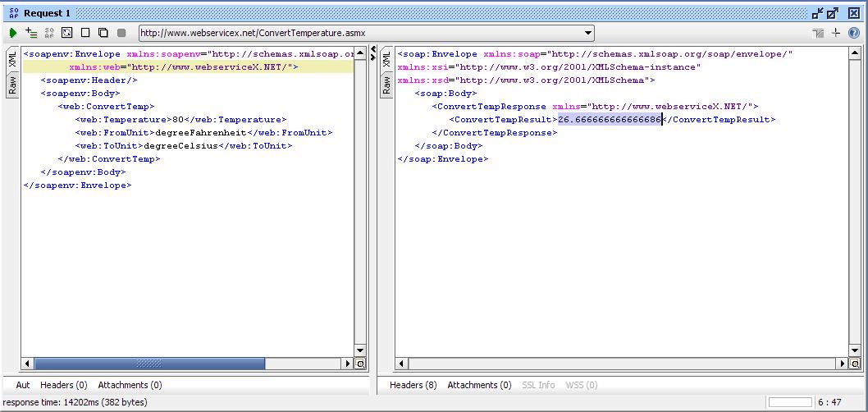Click the splitter arrows between the panes

pyautogui.click(x=373, y=54)
